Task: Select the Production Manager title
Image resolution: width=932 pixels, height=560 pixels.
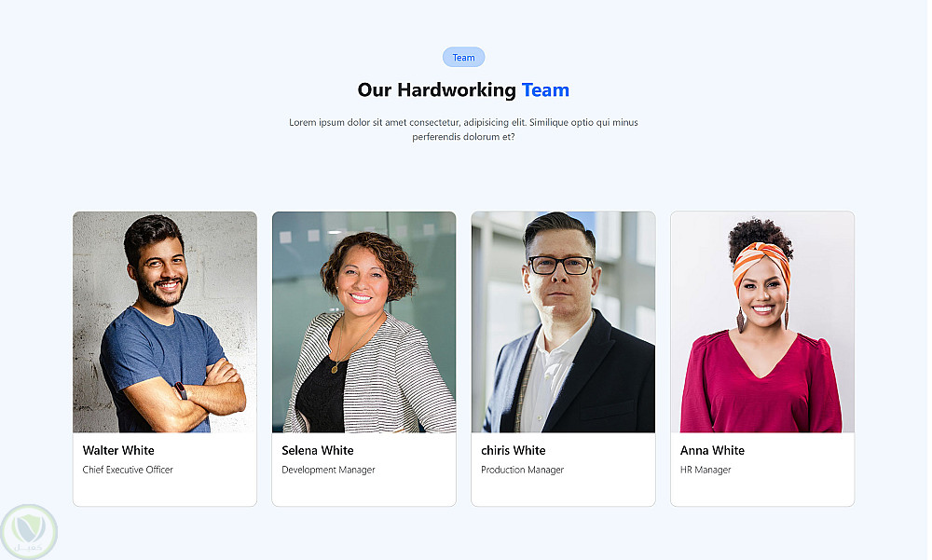Action: (x=522, y=470)
